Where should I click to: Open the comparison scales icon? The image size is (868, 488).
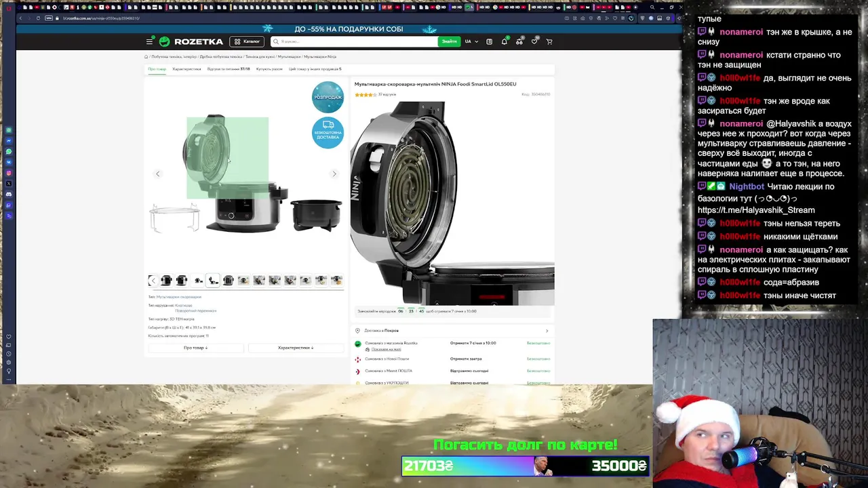(x=519, y=41)
